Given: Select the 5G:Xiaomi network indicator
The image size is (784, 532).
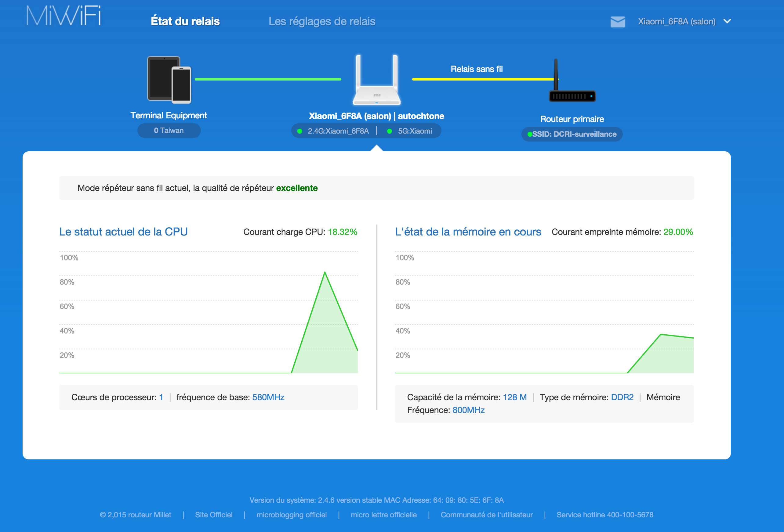Looking at the screenshot, I should click(409, 131).
